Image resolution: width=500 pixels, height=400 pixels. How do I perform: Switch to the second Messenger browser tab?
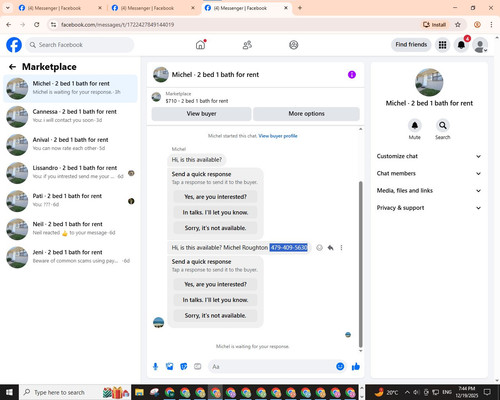153,8
